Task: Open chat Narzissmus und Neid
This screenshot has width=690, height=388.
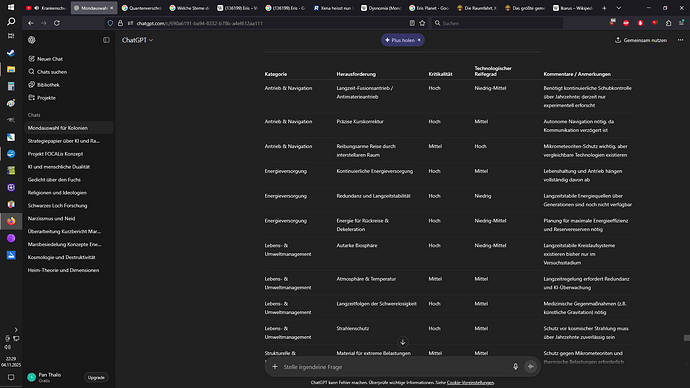Action: [69, 218]
